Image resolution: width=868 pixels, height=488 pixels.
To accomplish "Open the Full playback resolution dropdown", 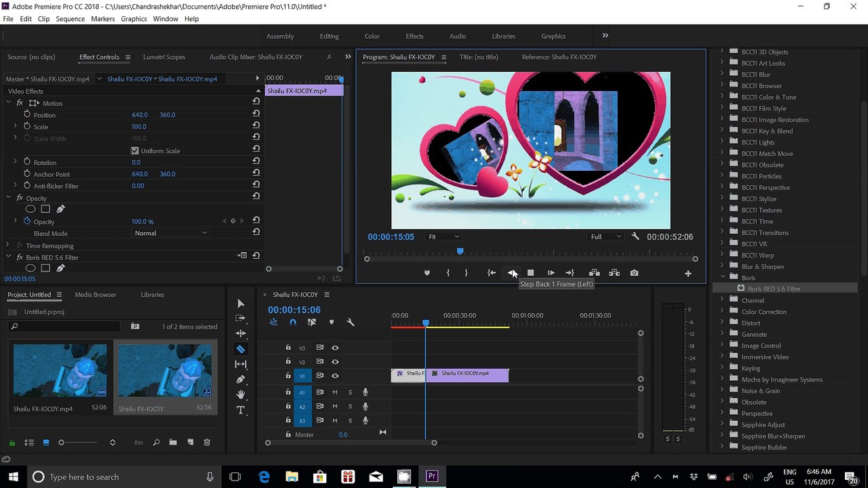I will tap(606, 237).
